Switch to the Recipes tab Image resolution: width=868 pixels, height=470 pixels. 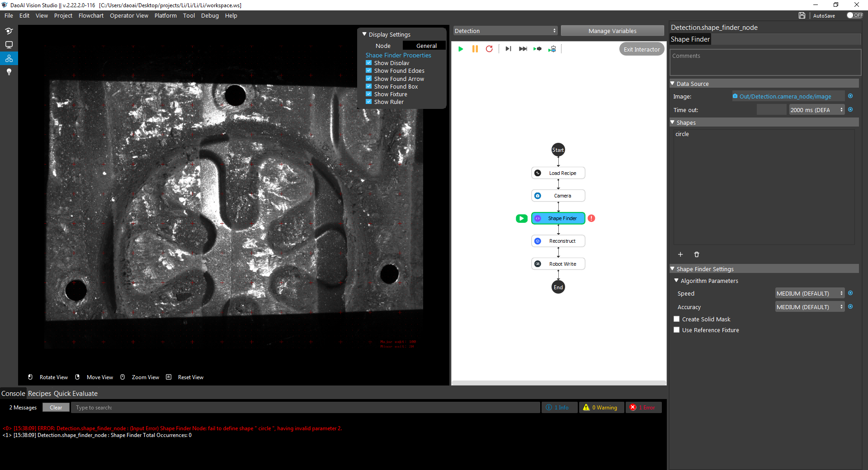39,394
